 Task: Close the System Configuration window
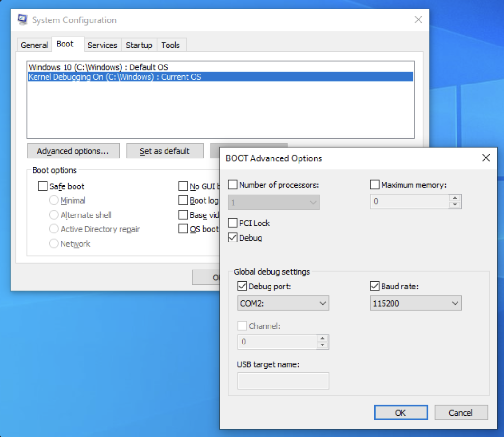(418, 20)
